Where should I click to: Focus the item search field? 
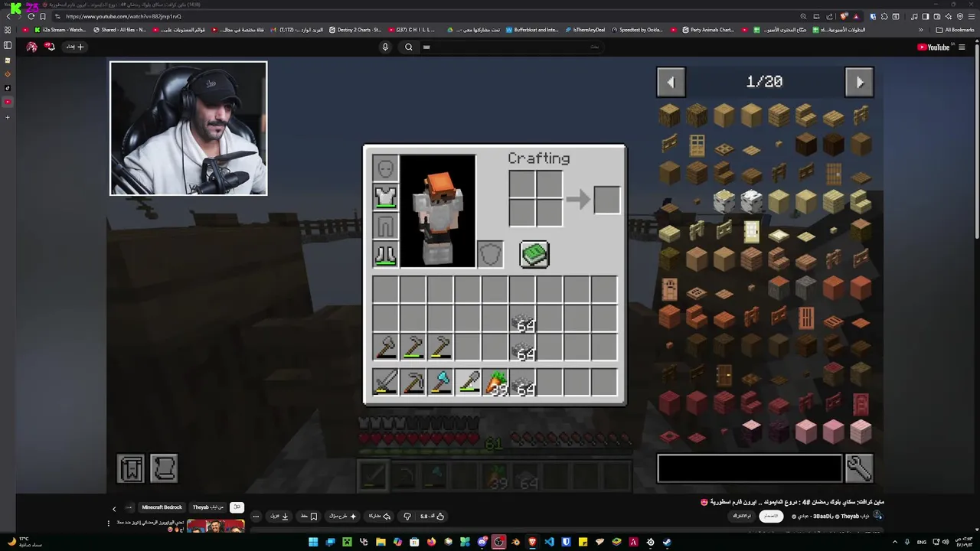(x=750, y=468)
